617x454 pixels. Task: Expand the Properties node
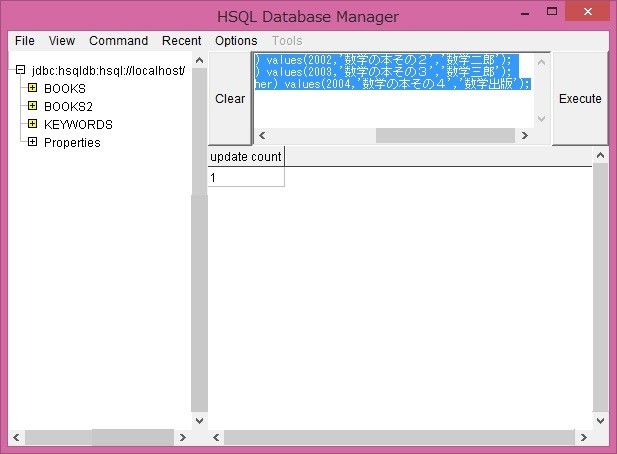click(33, 142)
